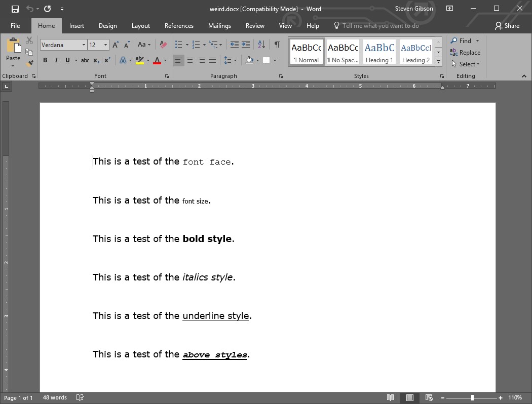Click the Clear All Formatting icon
Viewport: 532px width, 404px height.
point(163,45)
